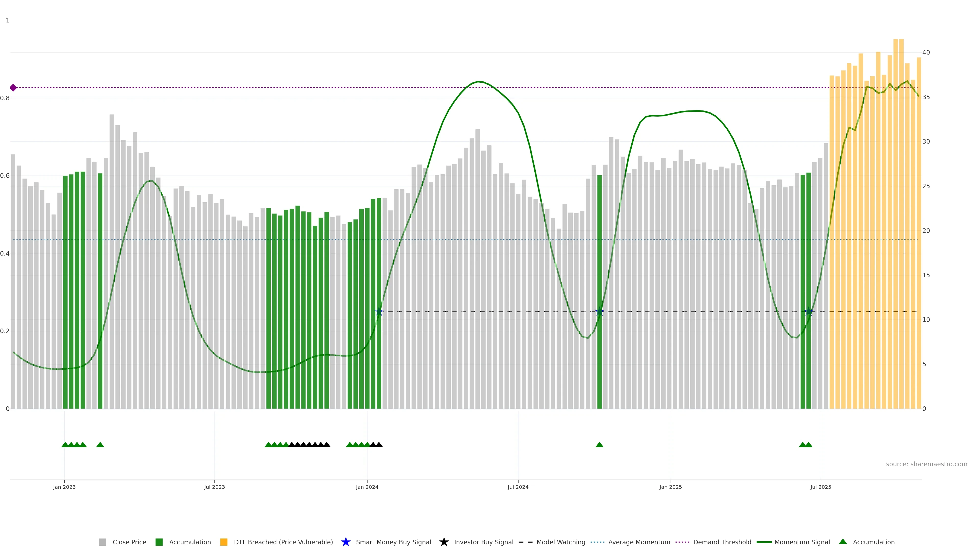The height and width of the screenshot is (551, 980).
Task: Click the smart money star near Jul 2025
Action: point(809,312)
